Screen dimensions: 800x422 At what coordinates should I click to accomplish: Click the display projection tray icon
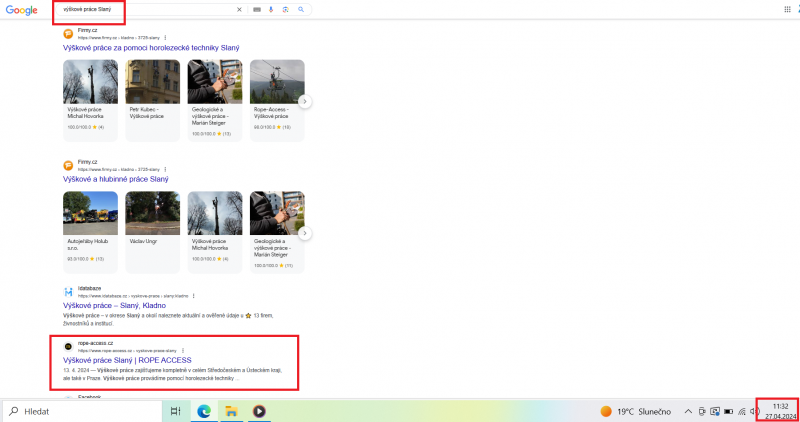(715, 411)
